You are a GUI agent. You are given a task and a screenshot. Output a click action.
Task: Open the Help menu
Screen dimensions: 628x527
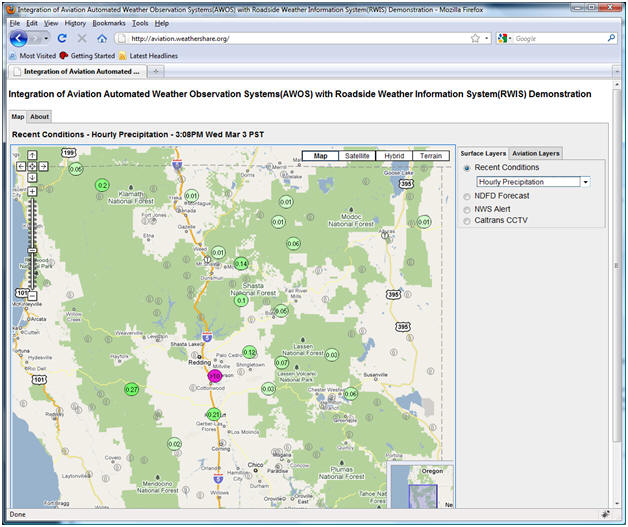point(161,23)
